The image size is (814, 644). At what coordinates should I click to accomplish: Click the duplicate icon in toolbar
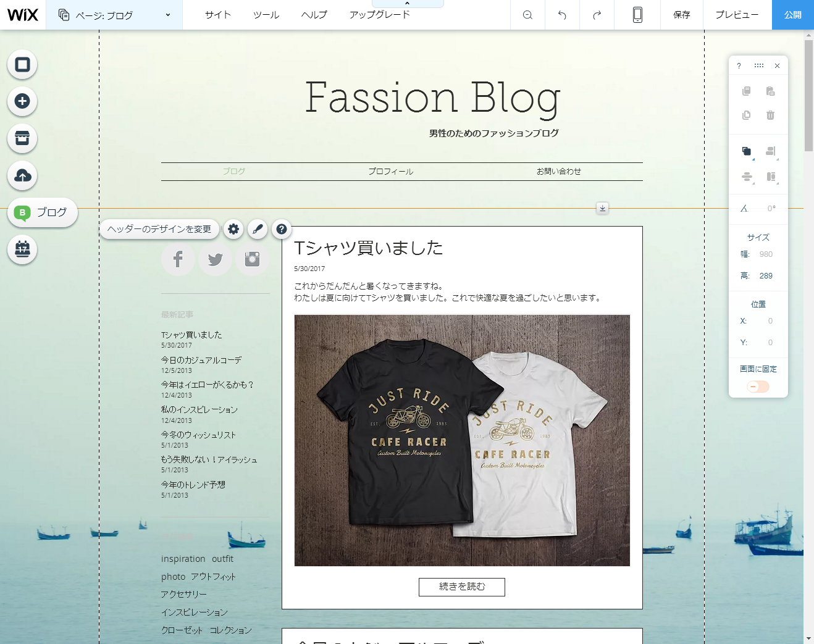tap(746, 115)
